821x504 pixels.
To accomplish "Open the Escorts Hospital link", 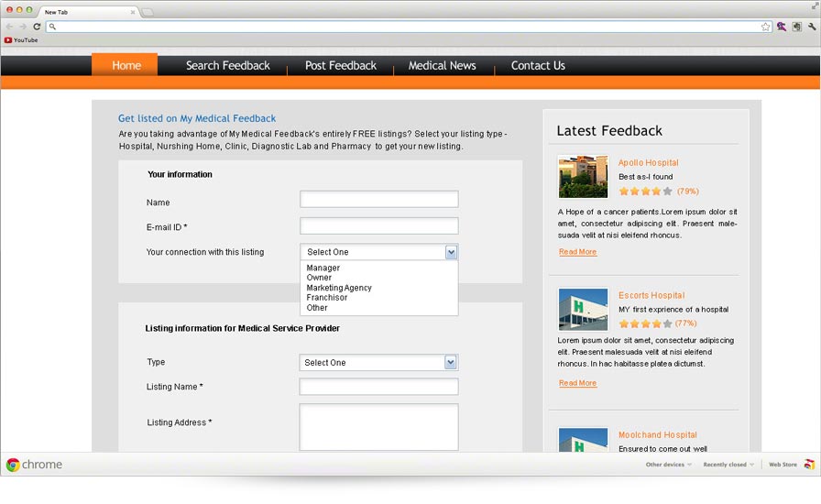I will point(651,296).
